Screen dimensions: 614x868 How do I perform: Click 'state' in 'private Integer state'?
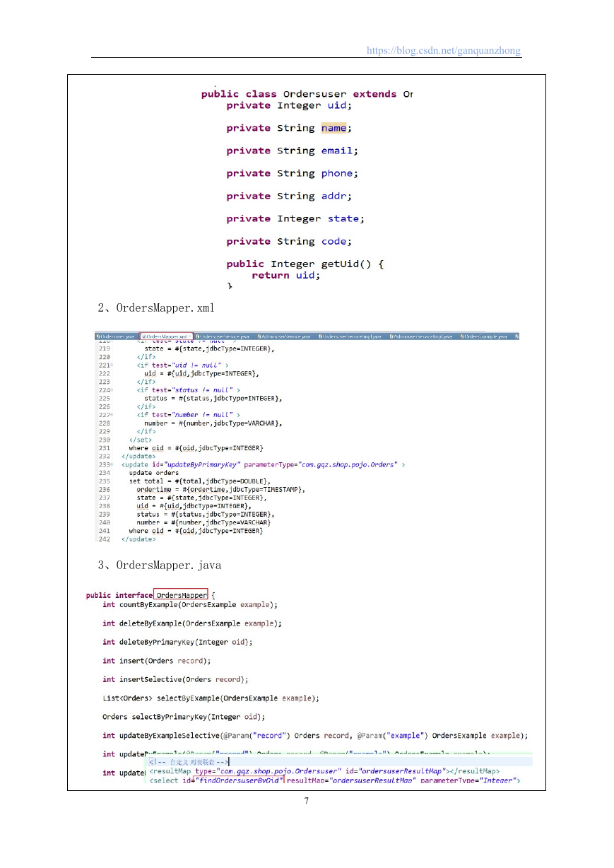coord(343,218)
